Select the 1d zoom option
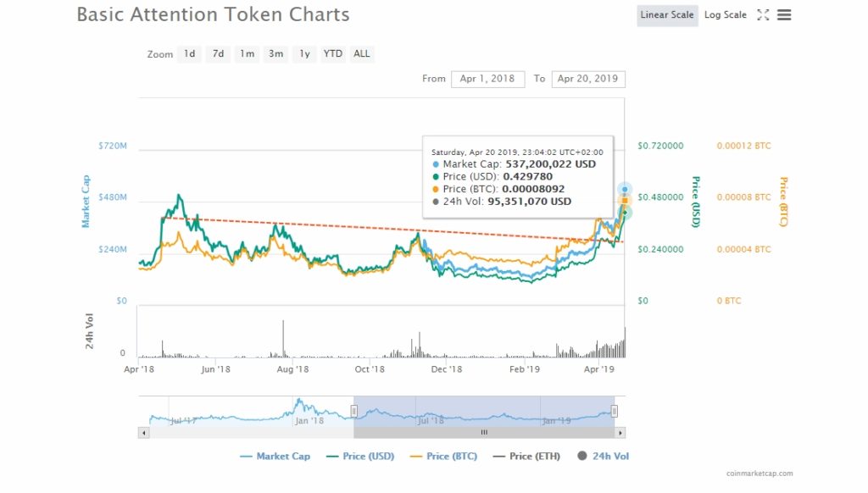This screenshot has height=493, width=868. [189, 53]
